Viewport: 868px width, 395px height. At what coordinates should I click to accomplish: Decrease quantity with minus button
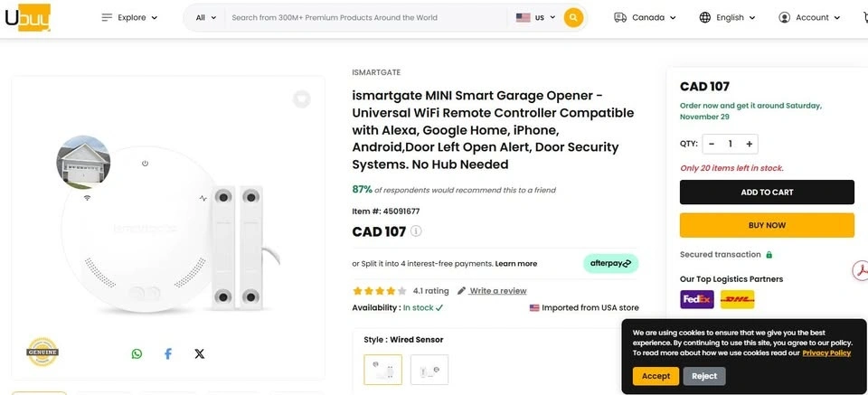point(712,144)
